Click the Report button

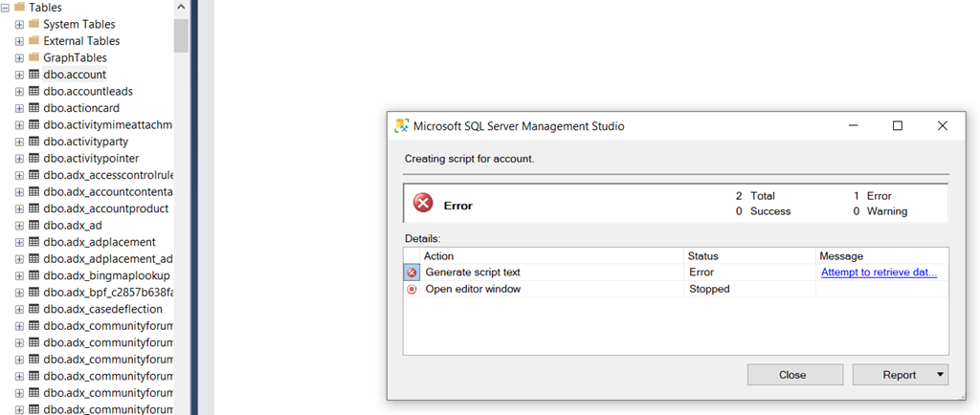pyautogui.click(x=900, y=375)
